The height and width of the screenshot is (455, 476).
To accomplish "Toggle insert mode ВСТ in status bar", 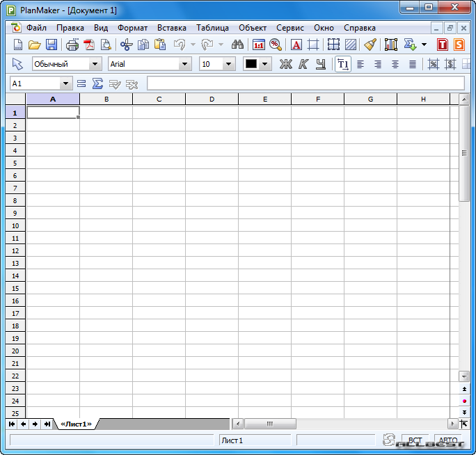I will pyautogui.click(x=415, y=440).
